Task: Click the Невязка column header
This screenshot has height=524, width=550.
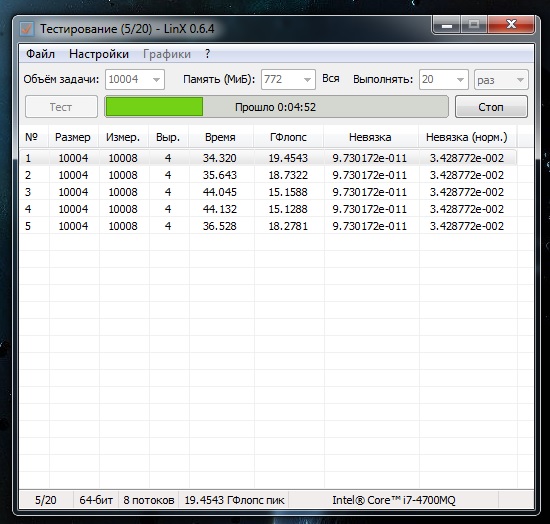Action: (x=370, y=137)
